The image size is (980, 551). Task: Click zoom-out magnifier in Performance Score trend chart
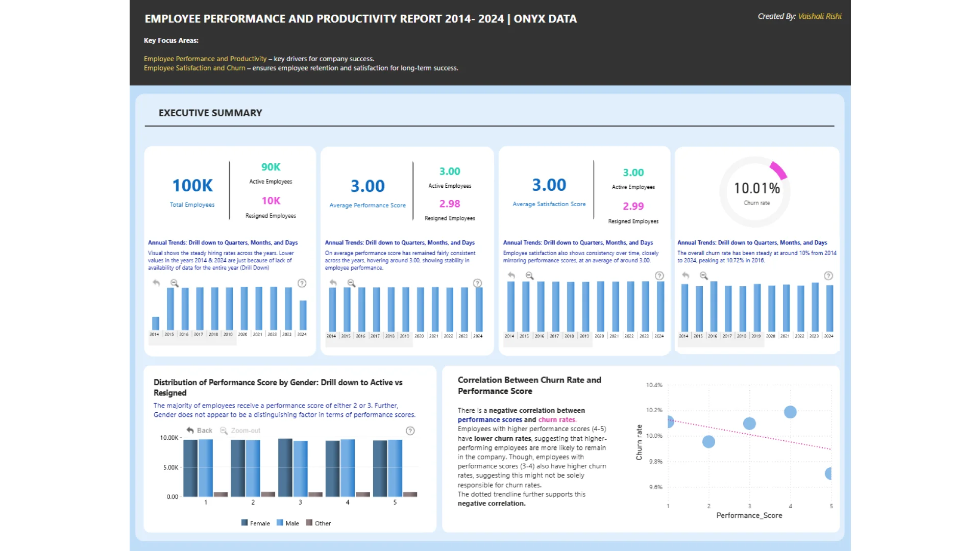[x=351, y=283]
